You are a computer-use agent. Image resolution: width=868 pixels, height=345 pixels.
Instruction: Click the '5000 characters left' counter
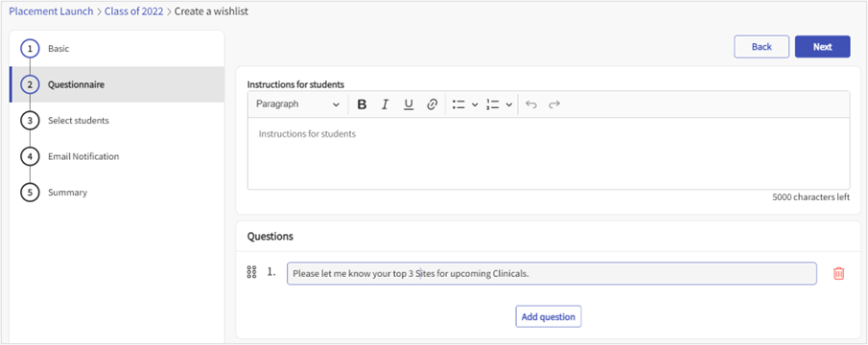pyautogui.click(x=811, y=197)
